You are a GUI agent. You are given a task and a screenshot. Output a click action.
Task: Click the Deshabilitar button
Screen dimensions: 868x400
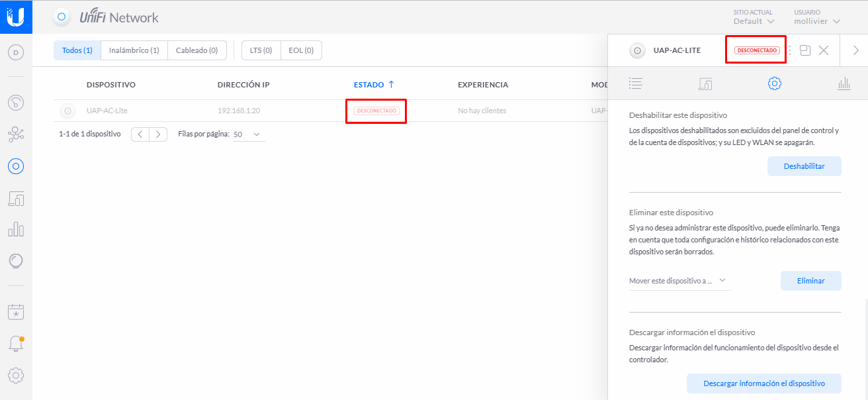click(804, 166)
